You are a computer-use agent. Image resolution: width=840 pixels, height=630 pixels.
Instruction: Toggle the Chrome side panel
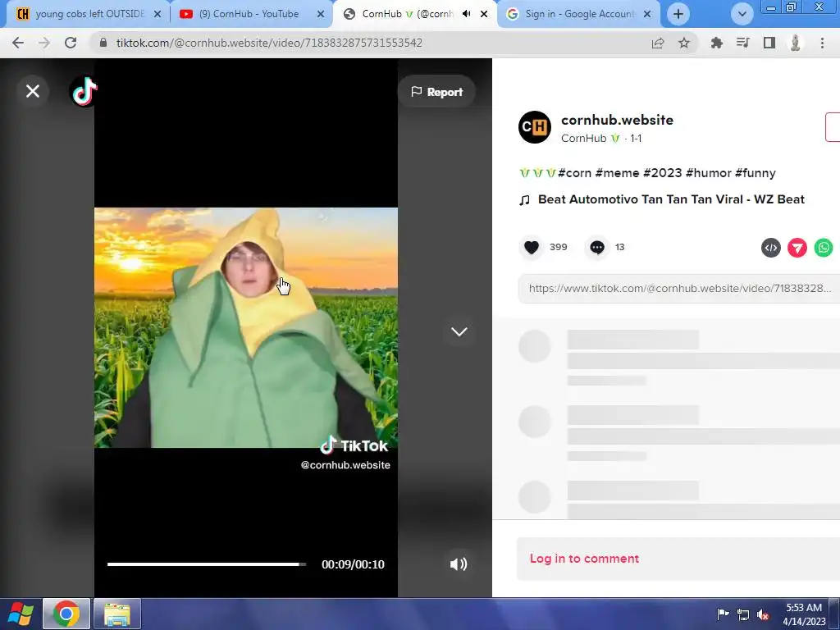tap(769, 43)
